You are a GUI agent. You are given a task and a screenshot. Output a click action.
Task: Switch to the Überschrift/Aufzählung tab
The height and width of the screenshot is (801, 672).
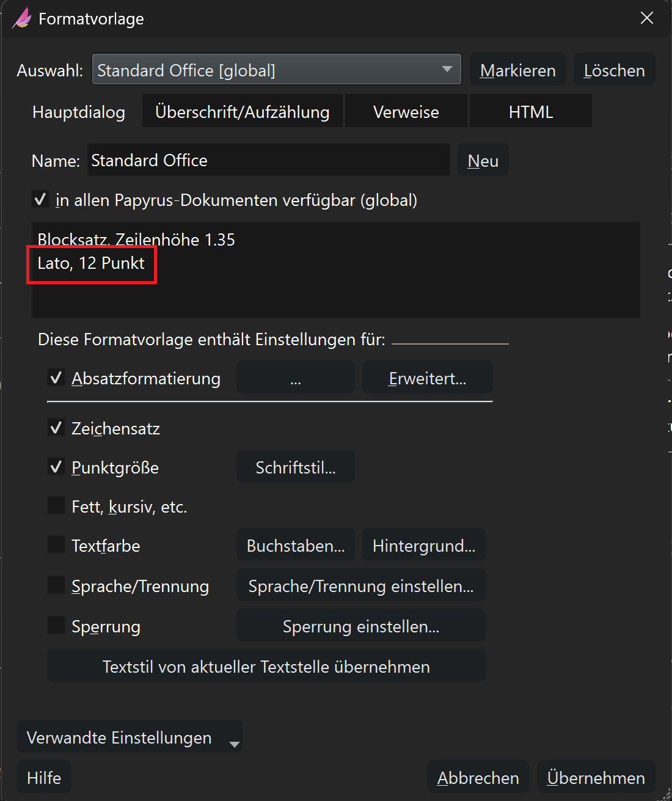coord(243,112)
